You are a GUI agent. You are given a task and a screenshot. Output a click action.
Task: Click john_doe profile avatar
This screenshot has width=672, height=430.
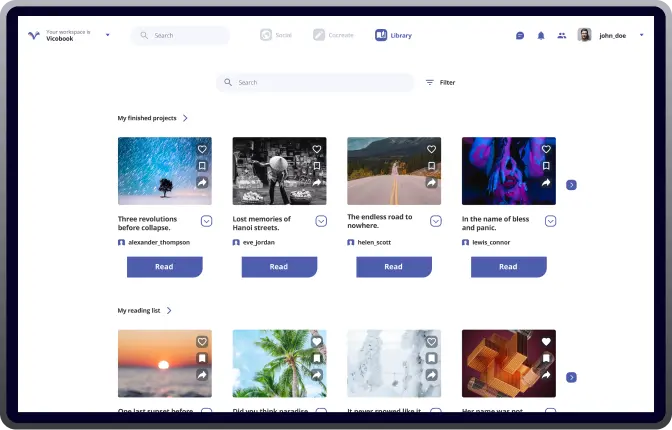[x=585, y=35]
